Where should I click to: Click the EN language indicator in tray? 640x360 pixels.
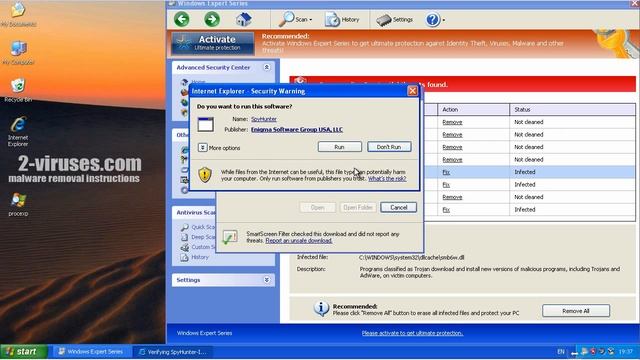pyautogui.click(x=561, y=351)
